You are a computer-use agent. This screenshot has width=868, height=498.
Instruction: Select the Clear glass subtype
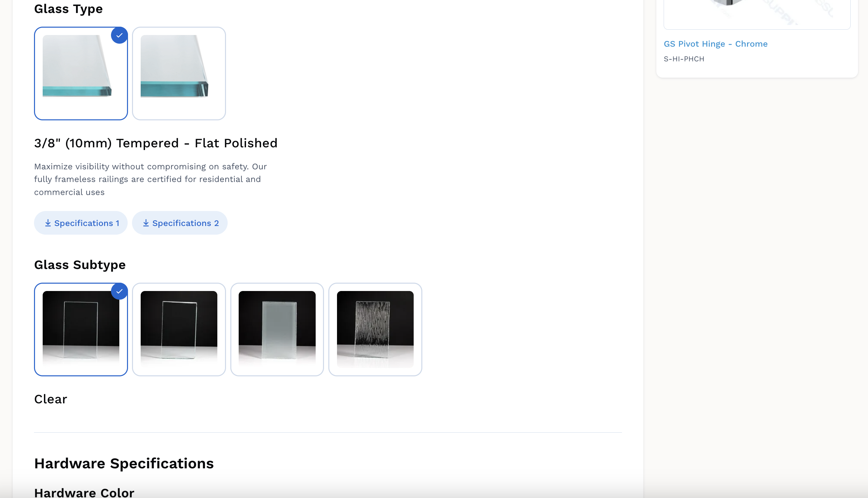pos(81,329)
